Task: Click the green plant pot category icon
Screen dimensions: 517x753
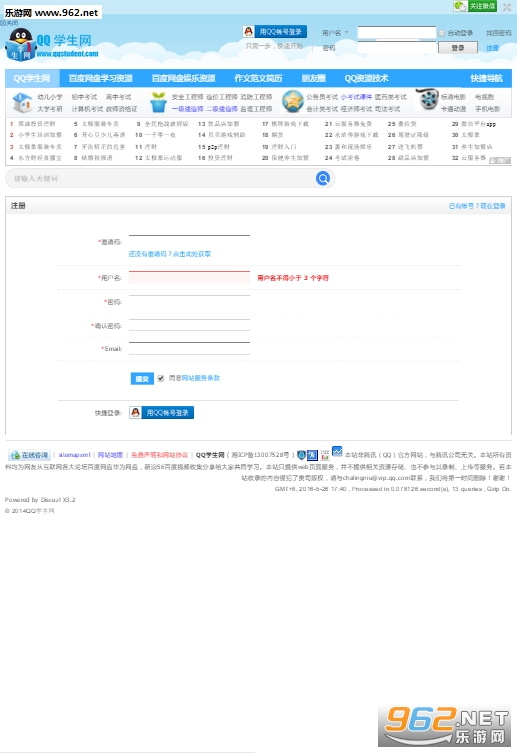Action: pyautogui.click(x=158, y=102)
